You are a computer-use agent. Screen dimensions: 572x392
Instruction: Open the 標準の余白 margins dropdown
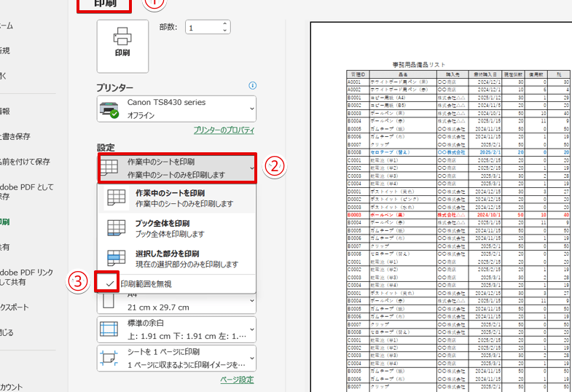click(x=176, y=329)
